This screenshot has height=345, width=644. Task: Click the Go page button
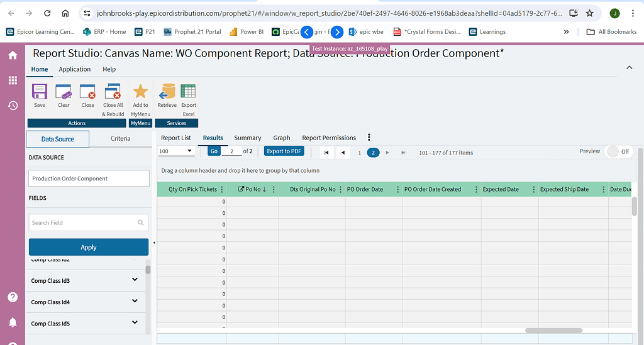click(x=214, y=151)
